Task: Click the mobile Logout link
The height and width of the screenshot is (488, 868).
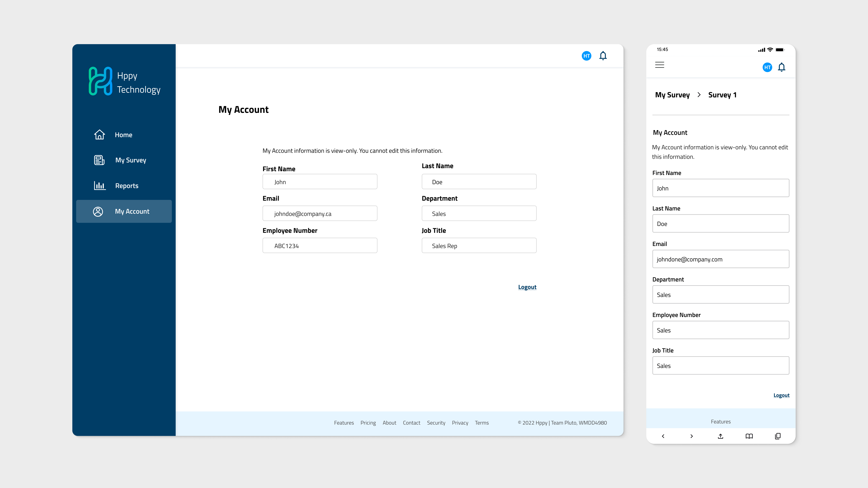Action: [781, 395]
